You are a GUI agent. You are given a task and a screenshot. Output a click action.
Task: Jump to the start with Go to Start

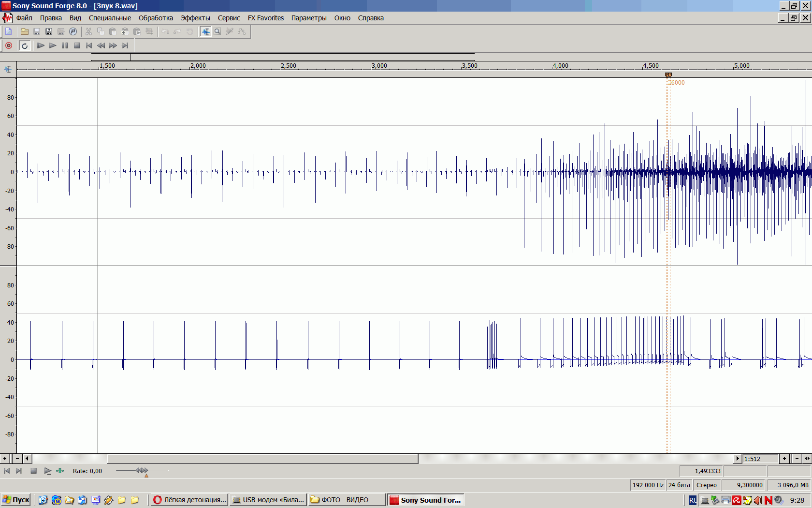click(x=89, y=45)
